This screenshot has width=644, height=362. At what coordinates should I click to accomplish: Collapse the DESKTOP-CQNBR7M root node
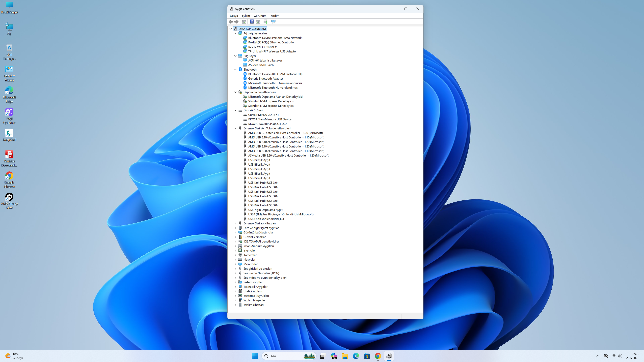(x=230, y=29)
